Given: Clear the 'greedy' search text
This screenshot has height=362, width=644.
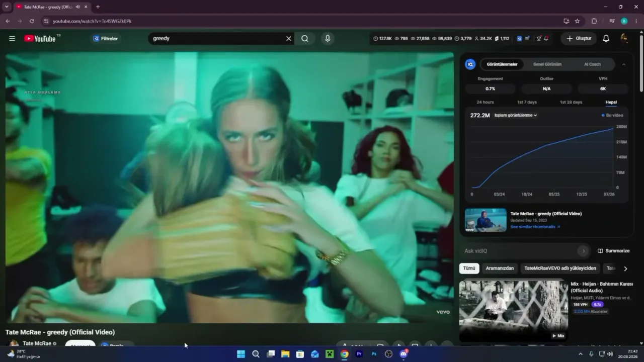Looking at the screenshot, I should [289, 38].
